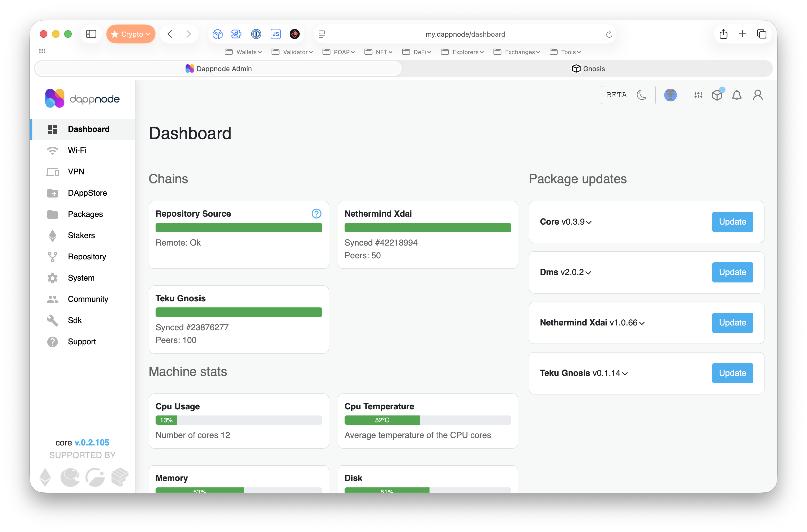Open the notifications bell icon
Screen dimensions: 807x532
(x=737, y=95)
